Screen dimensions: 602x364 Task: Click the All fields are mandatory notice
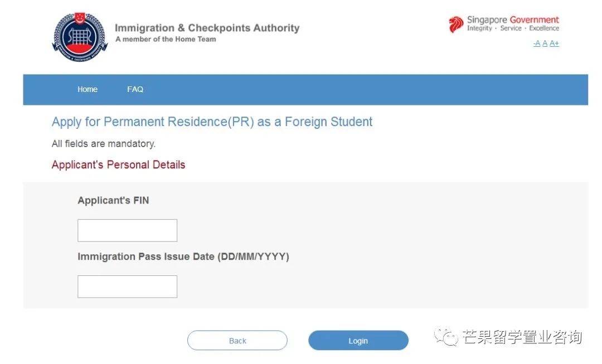point(104,143)
